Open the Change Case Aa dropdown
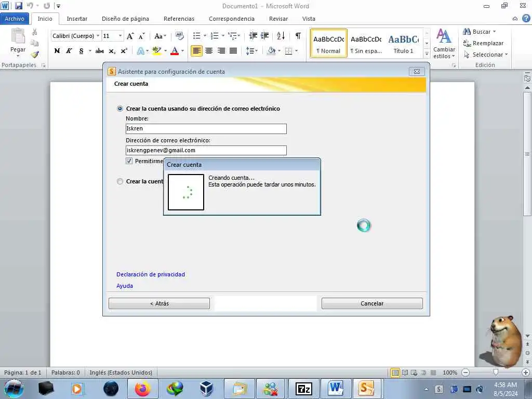The width and height of the screenshot is (532, 399). [x=160, y=36]
